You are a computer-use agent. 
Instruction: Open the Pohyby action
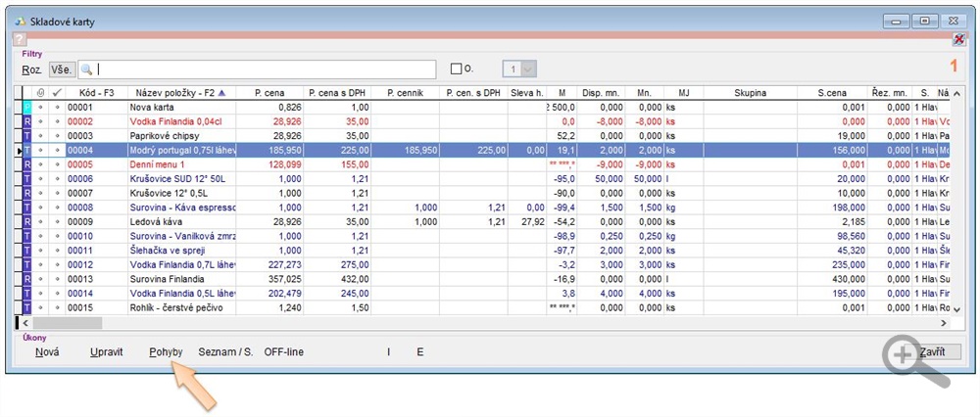(166, 351)
